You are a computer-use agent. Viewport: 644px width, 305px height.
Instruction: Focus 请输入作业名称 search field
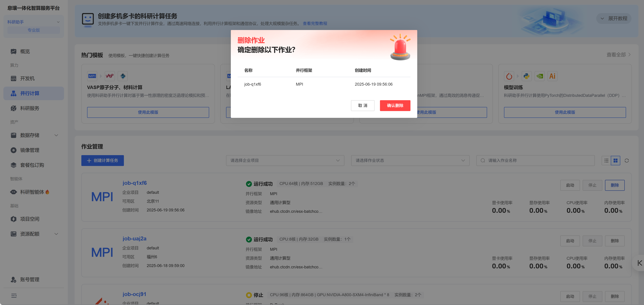point(535,161)
